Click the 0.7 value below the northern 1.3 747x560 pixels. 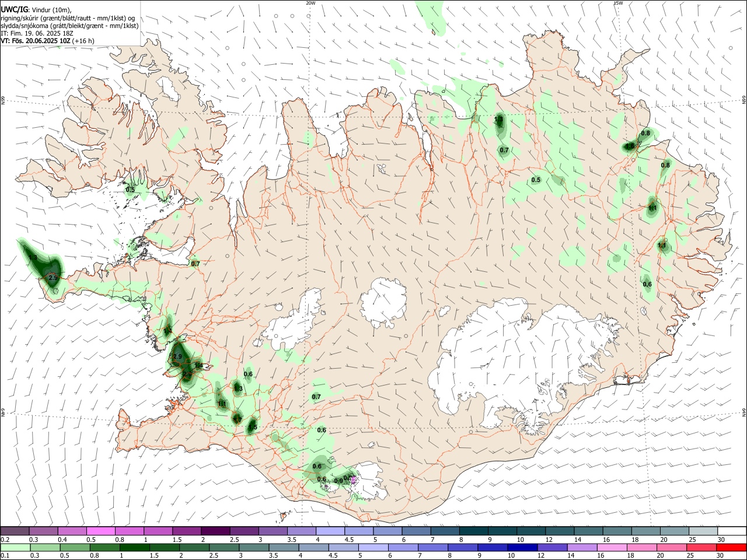click(x=504, y=150)
